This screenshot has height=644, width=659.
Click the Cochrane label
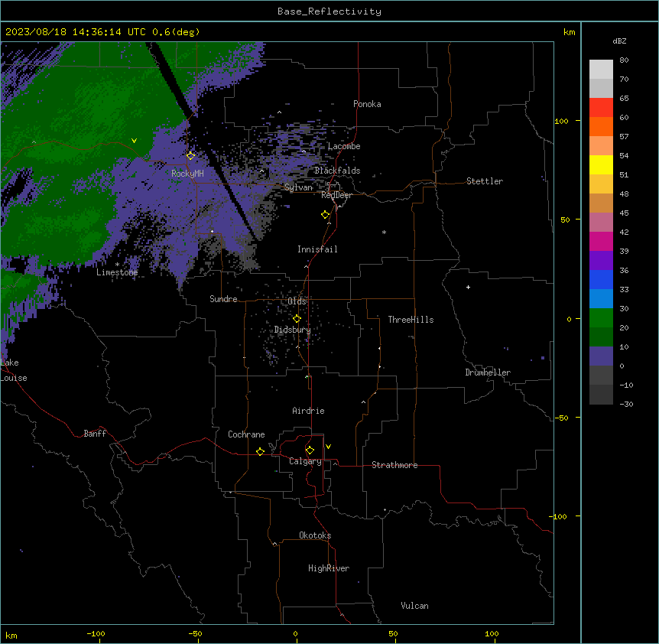tap(246, 434)
